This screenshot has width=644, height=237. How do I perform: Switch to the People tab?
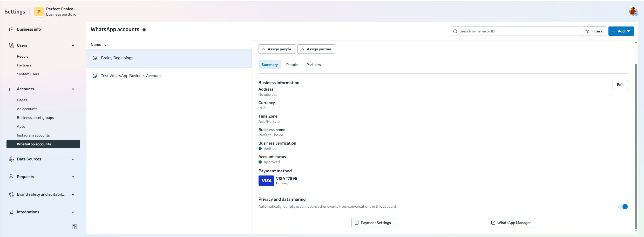[x=292, y=65]
